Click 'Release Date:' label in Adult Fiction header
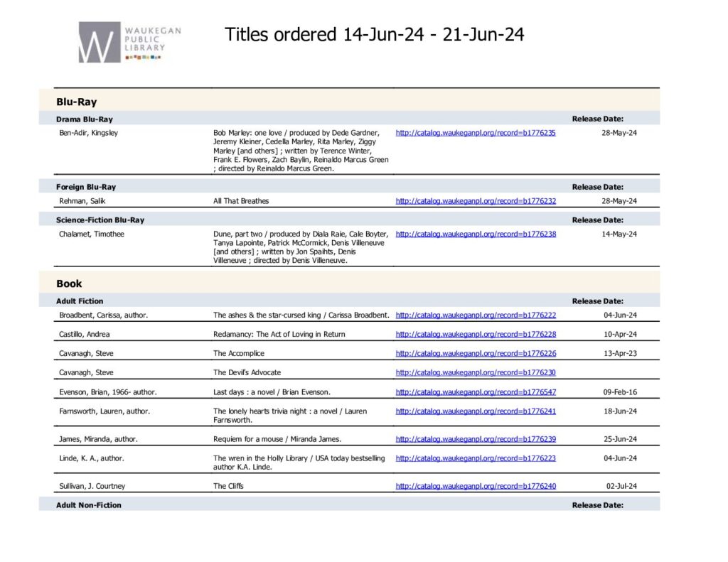 pos(597,301)
